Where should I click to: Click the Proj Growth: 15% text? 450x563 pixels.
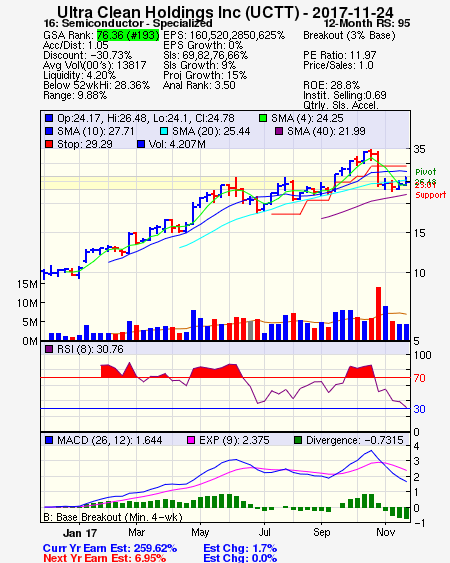click(x=205, y=75)
